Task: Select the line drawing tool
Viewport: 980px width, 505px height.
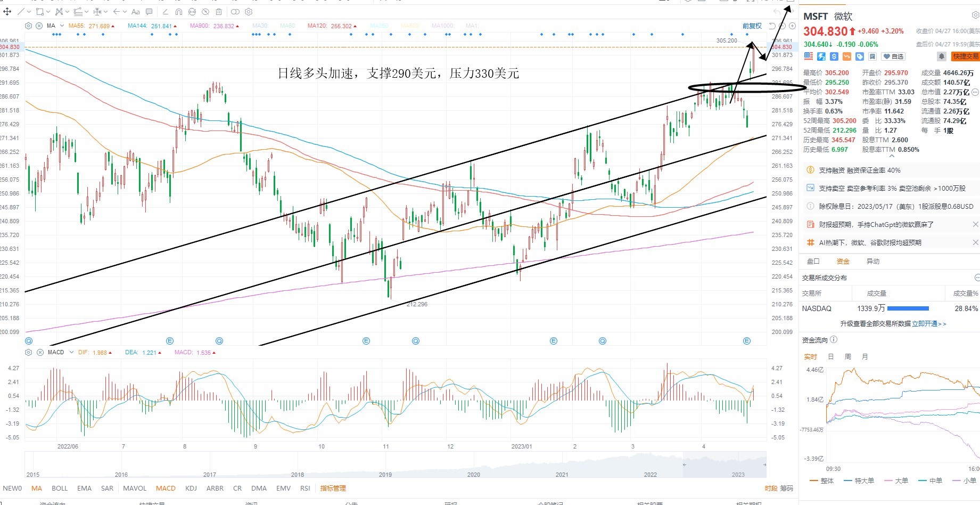Action: click(21, 11)
